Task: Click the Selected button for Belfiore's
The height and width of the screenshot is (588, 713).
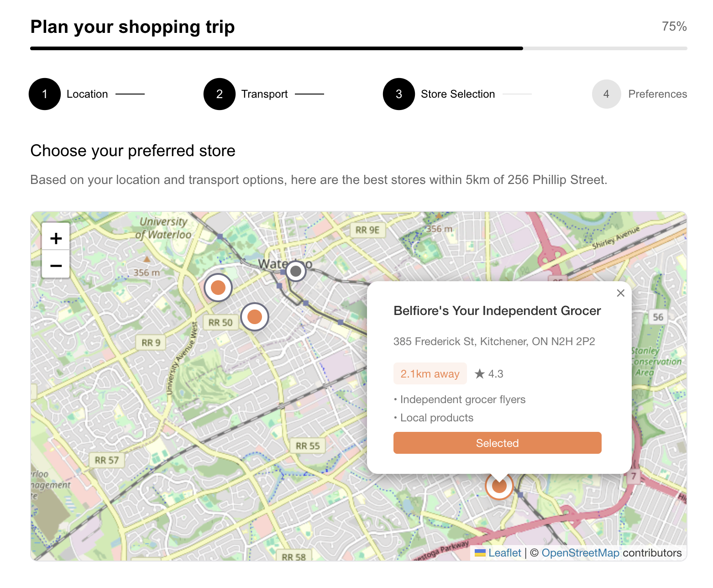Action: tap(497, 443)
